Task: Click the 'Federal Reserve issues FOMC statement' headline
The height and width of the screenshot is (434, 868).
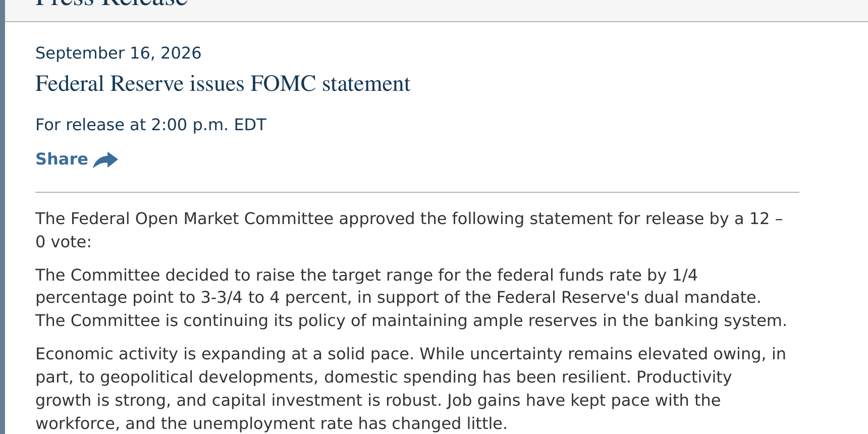Action: coord(223,84)
